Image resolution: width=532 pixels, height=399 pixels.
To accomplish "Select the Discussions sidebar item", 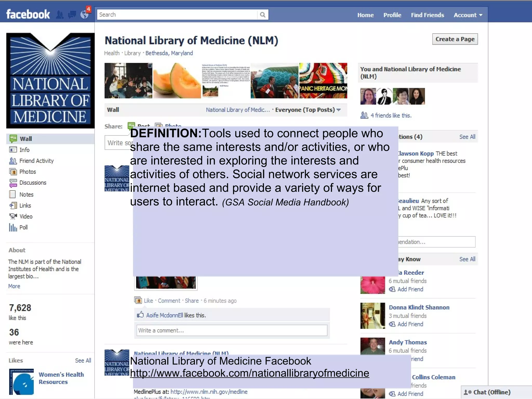I will (x=33, y=183).
